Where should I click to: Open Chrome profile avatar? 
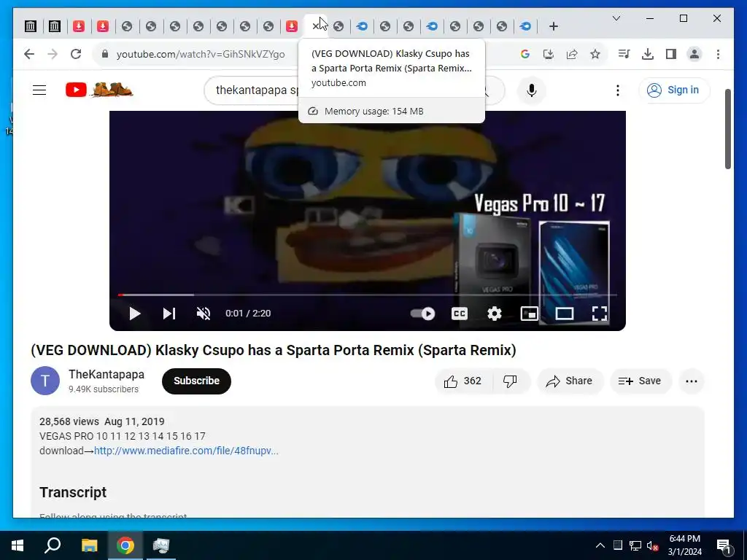[x=694, y=54]
